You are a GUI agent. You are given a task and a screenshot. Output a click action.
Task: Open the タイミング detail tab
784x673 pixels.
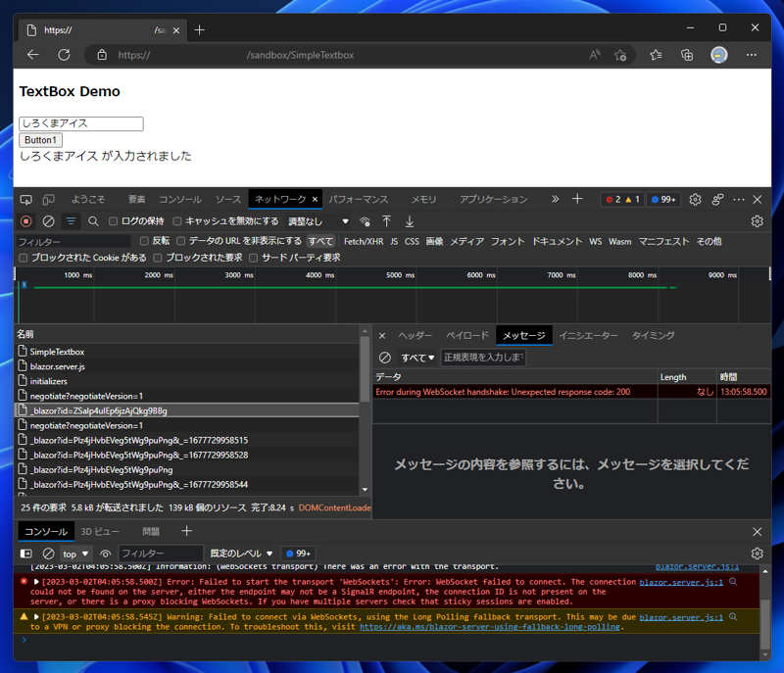653,335
